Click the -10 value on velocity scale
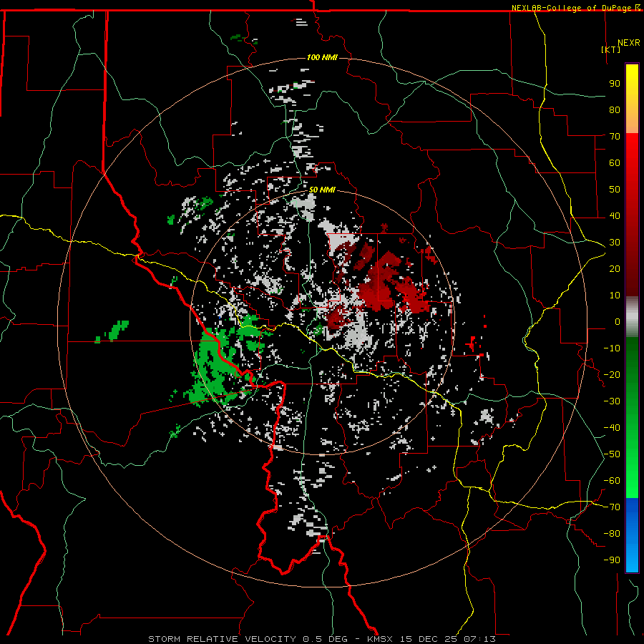Viewport: 644px width, 644px height. coord(612,348)
